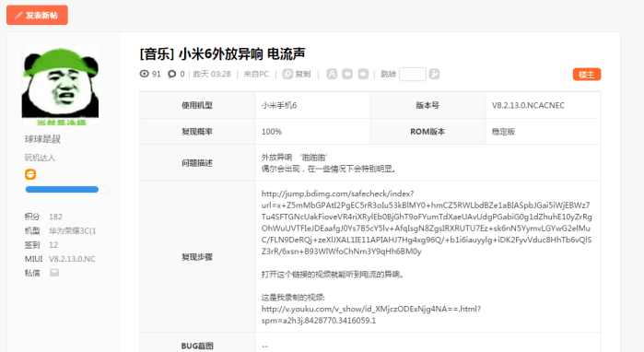
Task: Click the orange 发表新帖 button
Action: (37, 15)
